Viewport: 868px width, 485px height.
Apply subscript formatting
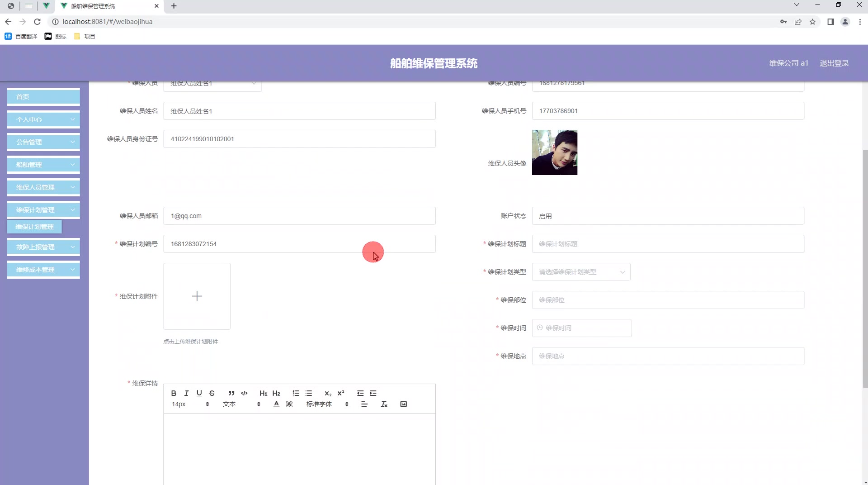click(328, 393)
